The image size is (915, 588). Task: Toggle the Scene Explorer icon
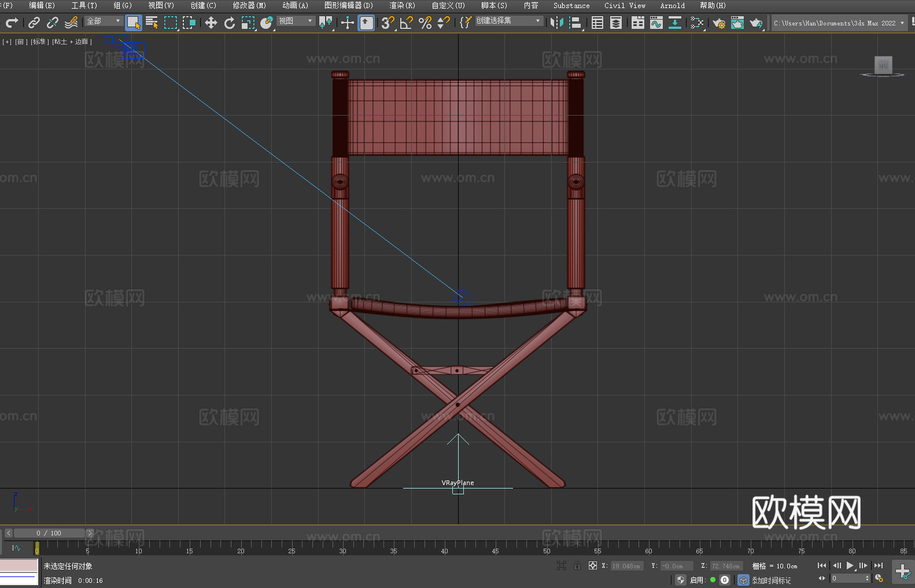597,23
